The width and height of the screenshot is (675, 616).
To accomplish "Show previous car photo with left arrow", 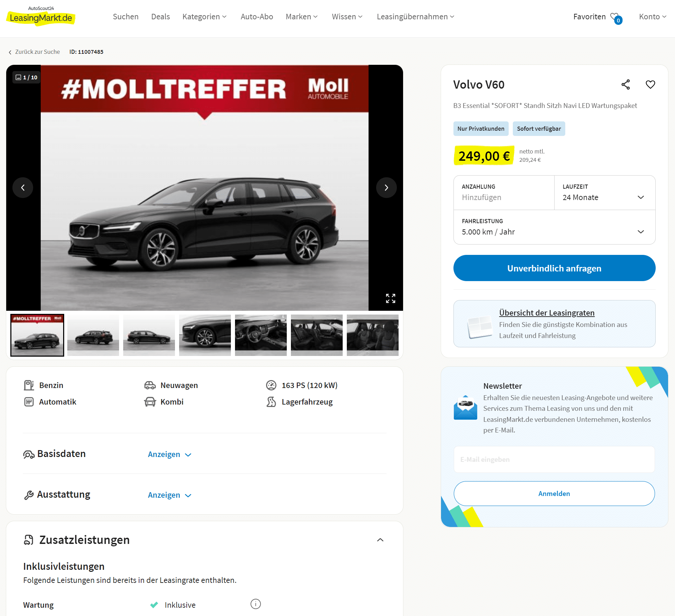I will (23, 188).
